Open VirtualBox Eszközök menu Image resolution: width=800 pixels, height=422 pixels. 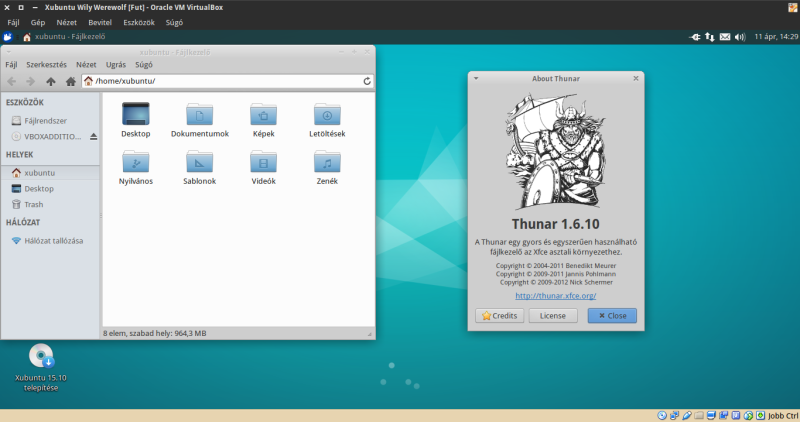coord(139,22)
